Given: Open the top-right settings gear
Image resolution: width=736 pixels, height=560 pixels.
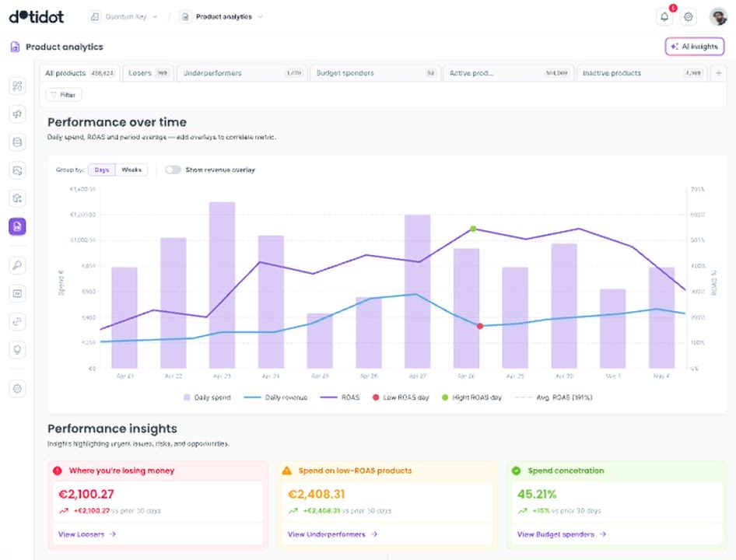Looking at the screenshot, I should (688, 17).
